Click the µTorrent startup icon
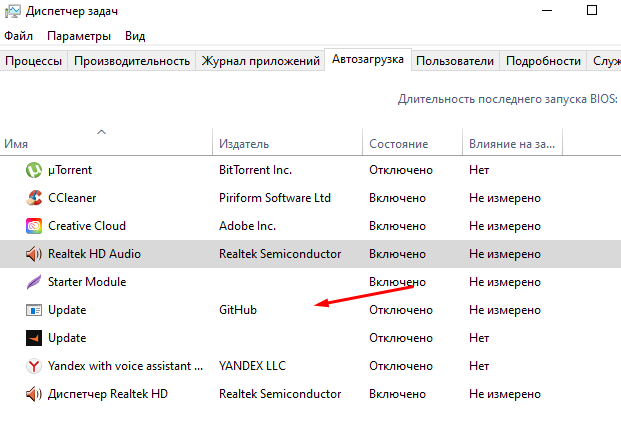 pyautogui.click(x=33, y=170)
